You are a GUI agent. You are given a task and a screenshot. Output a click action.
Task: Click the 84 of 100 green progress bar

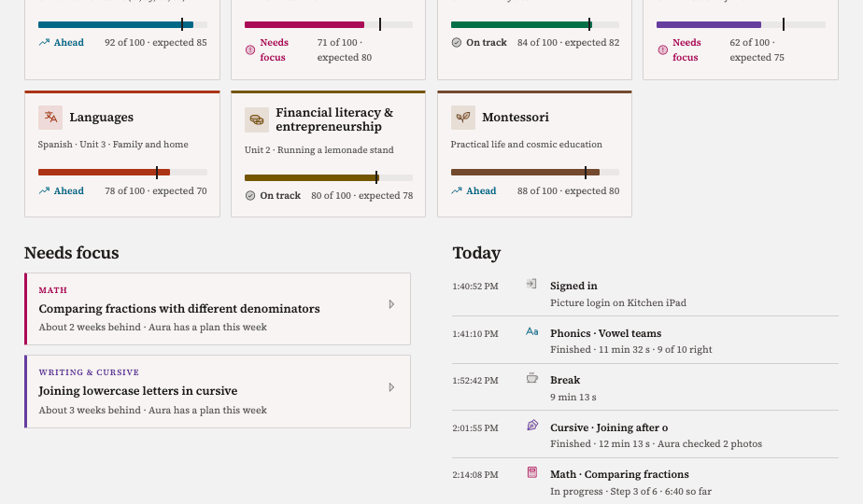534,25
